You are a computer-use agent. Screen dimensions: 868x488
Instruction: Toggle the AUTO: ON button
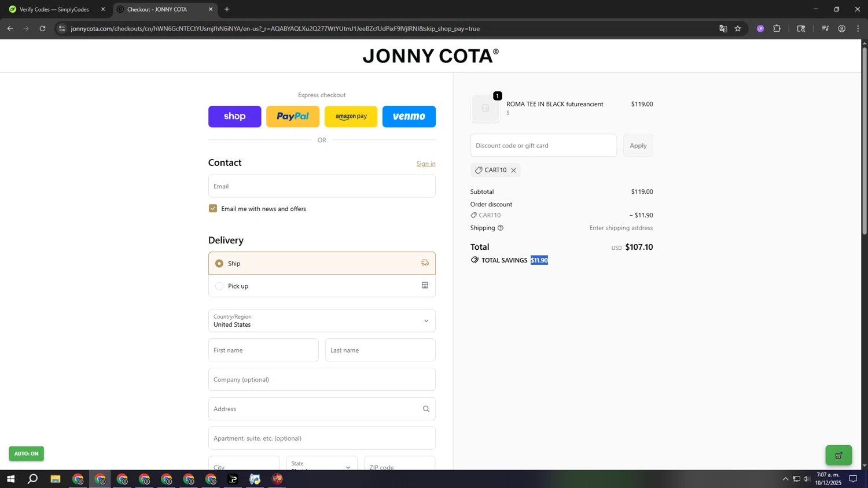pos(26,454)
